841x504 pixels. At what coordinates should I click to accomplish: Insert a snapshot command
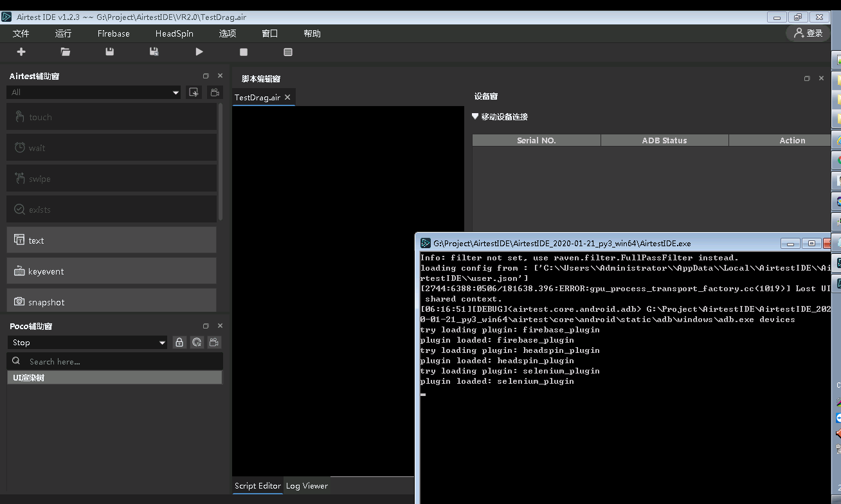coord(111,301)
